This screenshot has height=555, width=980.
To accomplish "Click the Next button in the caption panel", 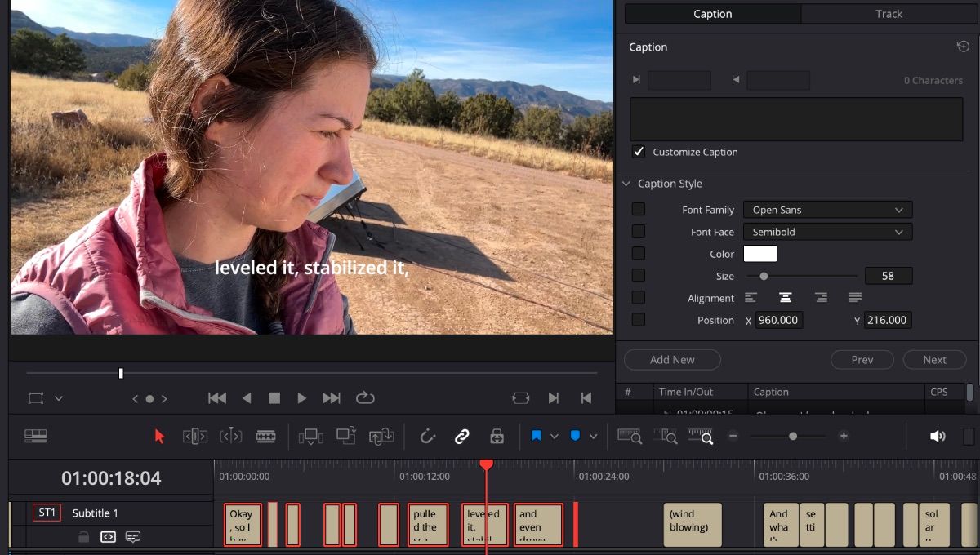I will tap(934, 359).
